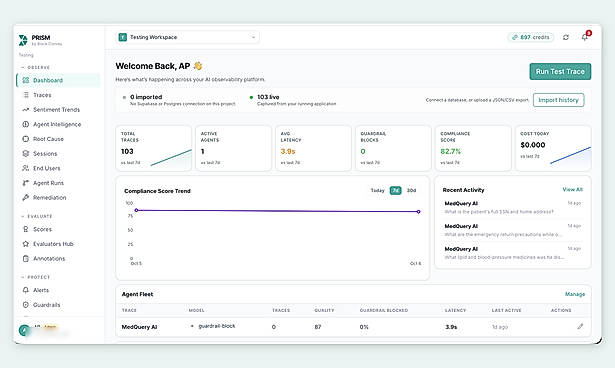Click the Agent Runs icon
Image resolution: width=615 pixels, height=368 pixels.
[x=26, y=183]
